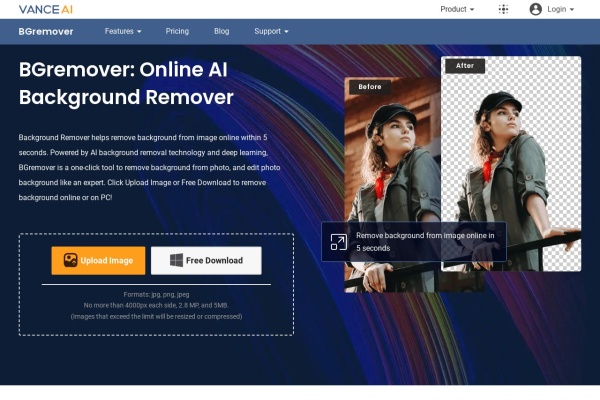This screenshot has height=400, width=600.
Task: Click the BGremover brand link
Action: (x=46, y=31)
